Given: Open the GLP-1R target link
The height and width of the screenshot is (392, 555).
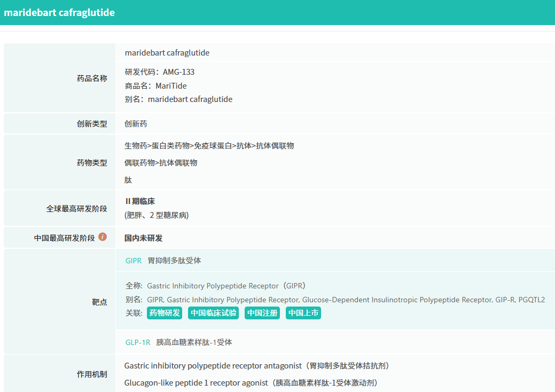Looking at the screenshot, I should 138,342.
